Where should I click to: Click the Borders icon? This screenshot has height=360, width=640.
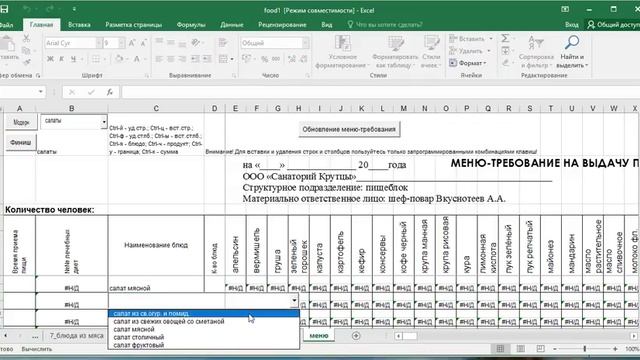(96, 59)
